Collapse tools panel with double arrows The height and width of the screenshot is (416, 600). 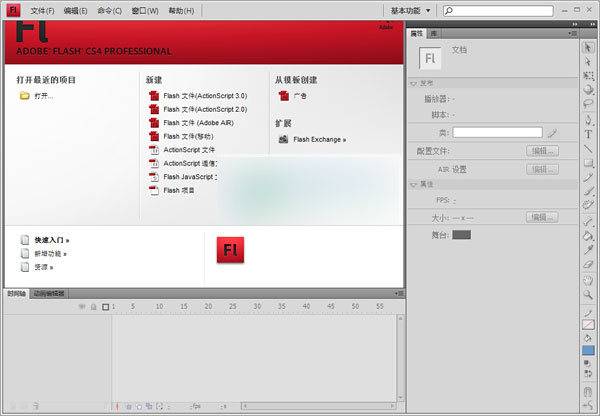[592, 24]
